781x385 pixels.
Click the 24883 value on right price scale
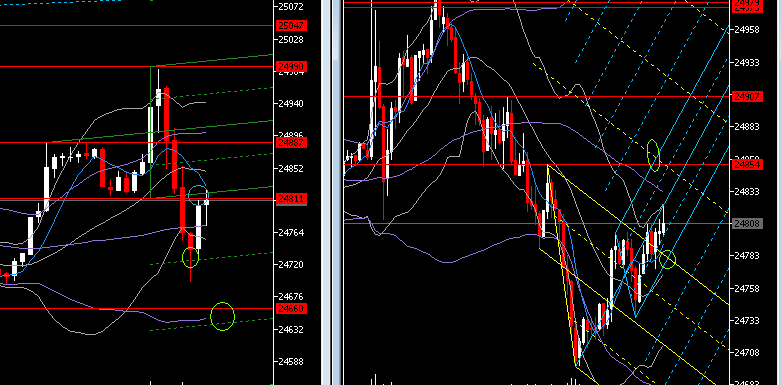tap(747, 127)
